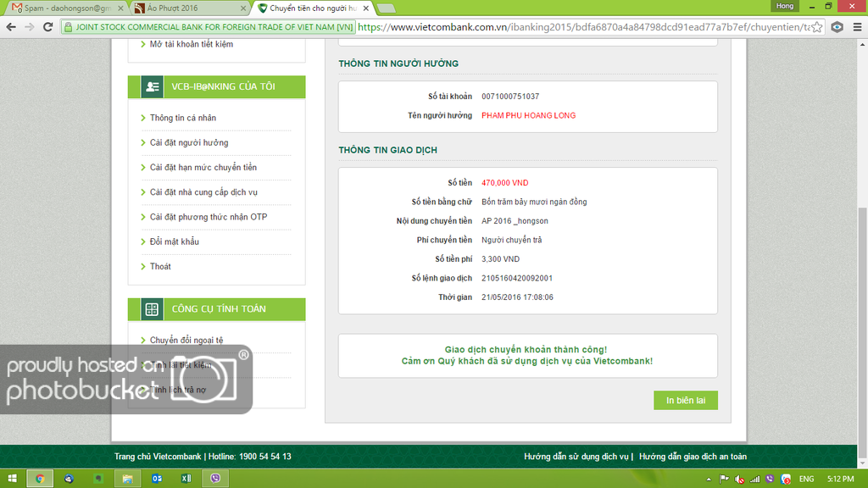Viewport: 868px width, 488px height.
Task: Click the THÔNG TIN GIAO DỊCH heading
Action: [387, 150]
